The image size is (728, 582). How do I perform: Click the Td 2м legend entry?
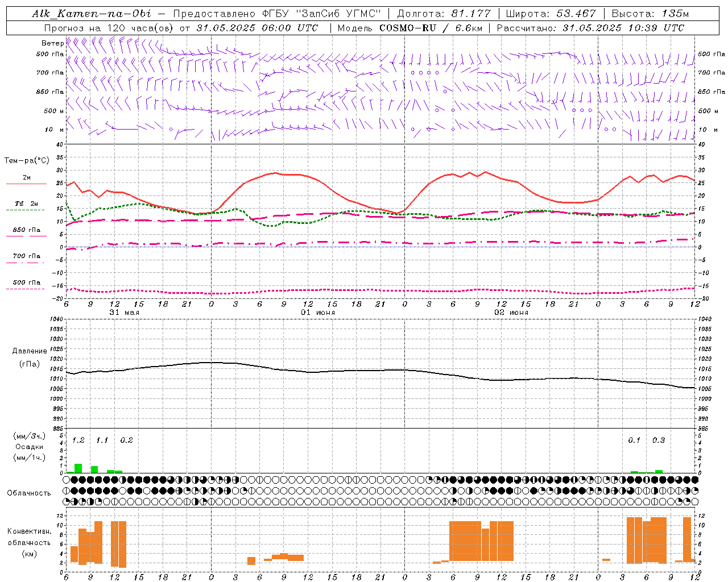coord(26,203)
